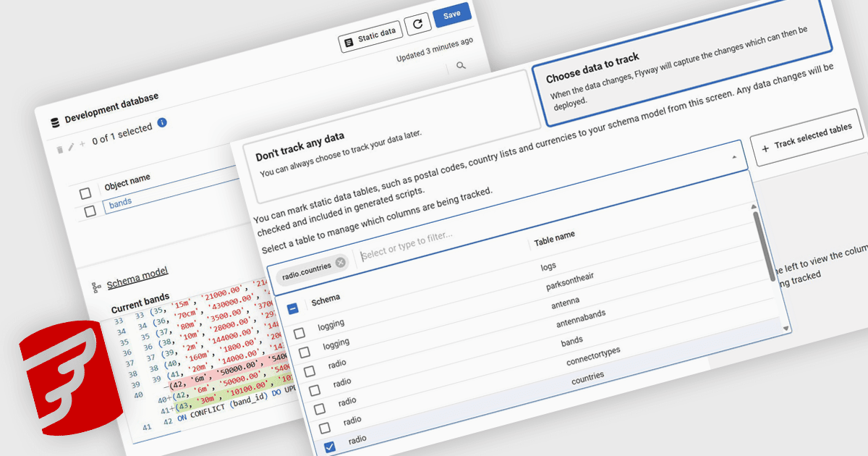Click the database icon beside Development database
Viewport: 868px width, 456px height.
54,122
